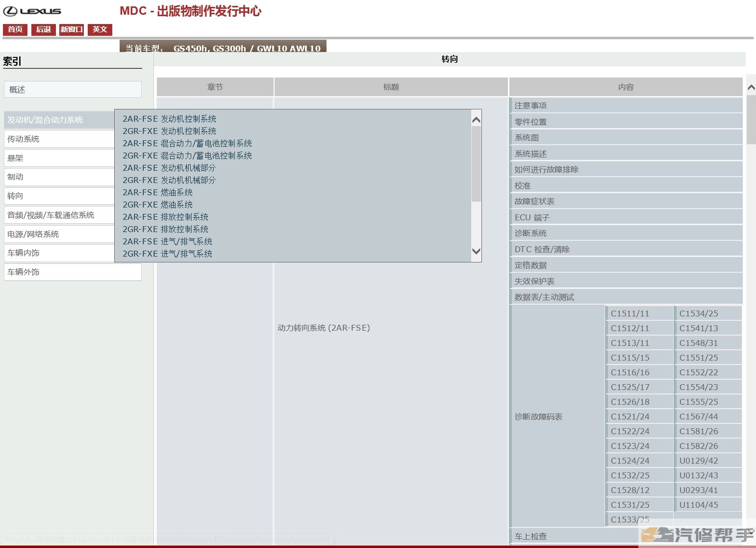Image resolution: width=756 pixels, height=548 pixels.
Task: Open 诊断系统 content row
Action: click(626, 233)
